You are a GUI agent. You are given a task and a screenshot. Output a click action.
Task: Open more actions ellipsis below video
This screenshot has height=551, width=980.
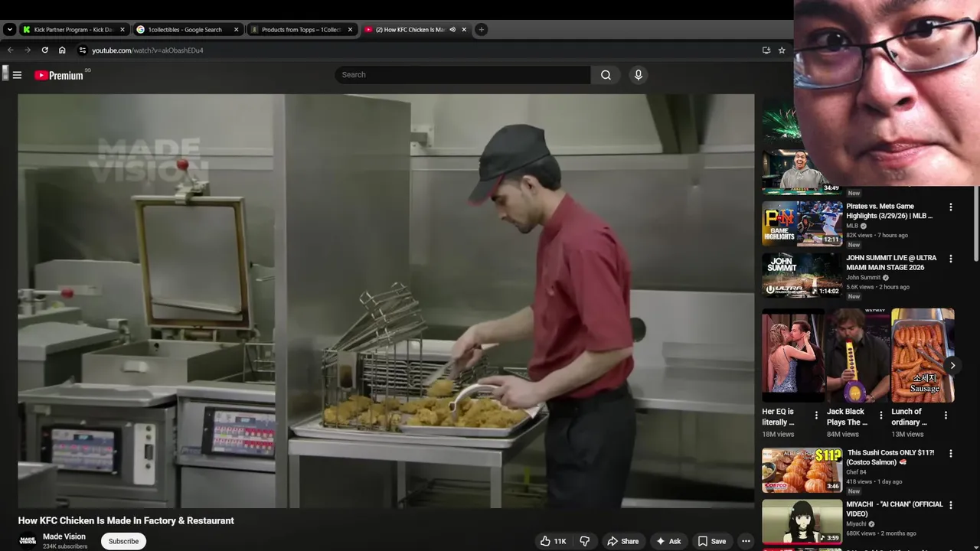[x=746, y=541]
